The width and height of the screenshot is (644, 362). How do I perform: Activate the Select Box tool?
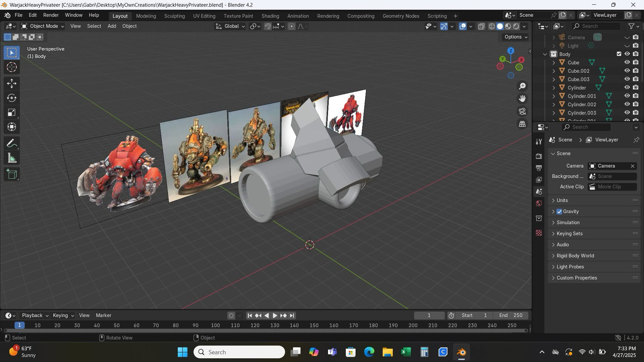coord(12,53)
